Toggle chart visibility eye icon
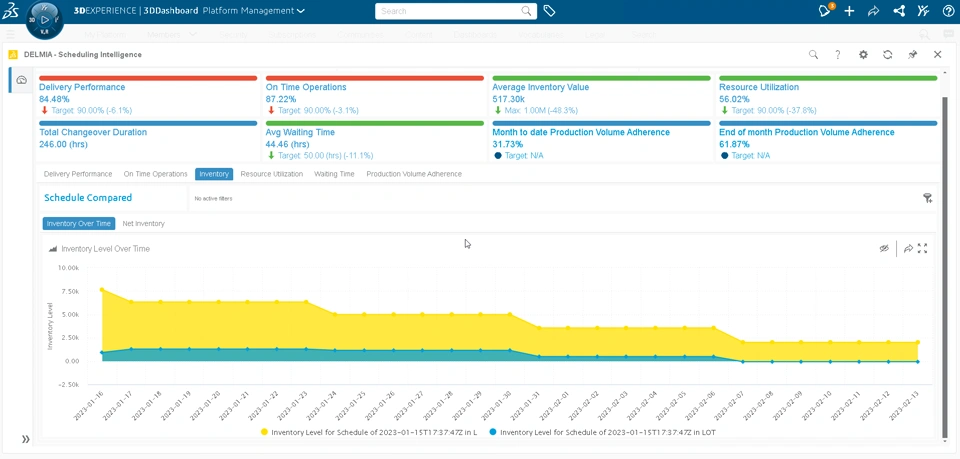This screenshot has height=459, width=960. tap(884, 248)
